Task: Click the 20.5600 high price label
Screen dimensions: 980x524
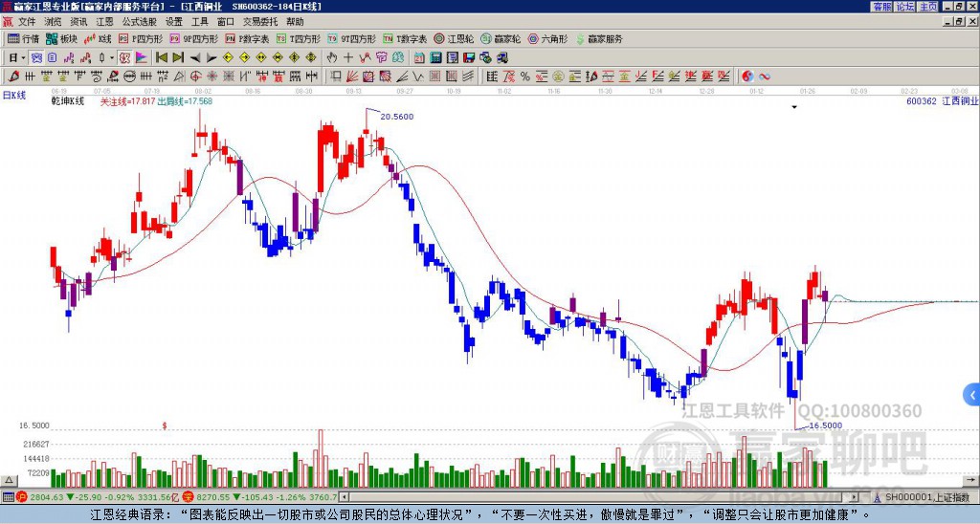Action: 397,117
